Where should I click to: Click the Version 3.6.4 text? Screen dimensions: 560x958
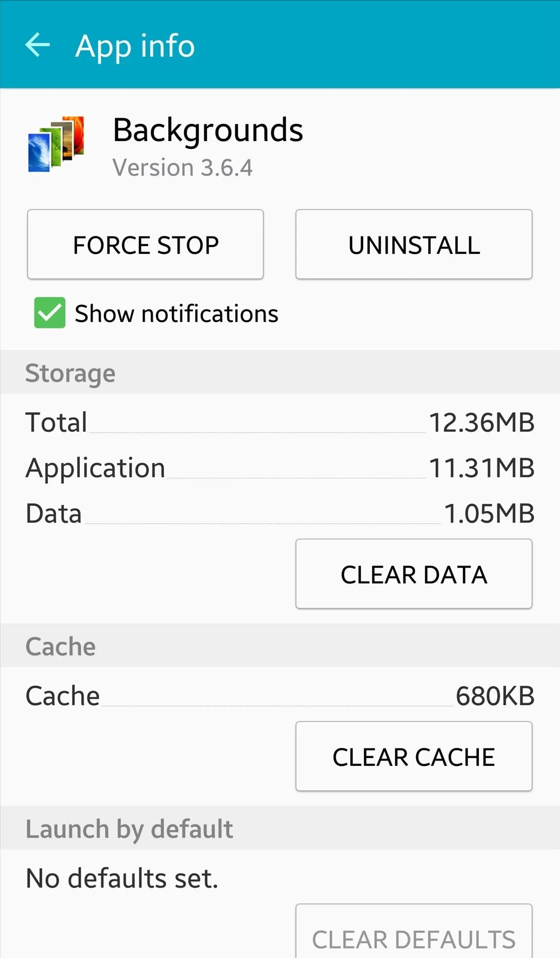point(183,168)
